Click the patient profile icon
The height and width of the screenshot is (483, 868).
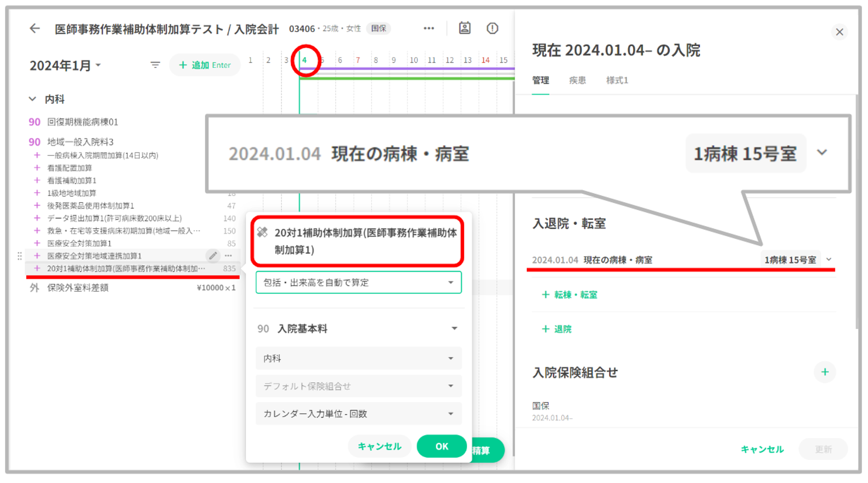tap(464, 29)
